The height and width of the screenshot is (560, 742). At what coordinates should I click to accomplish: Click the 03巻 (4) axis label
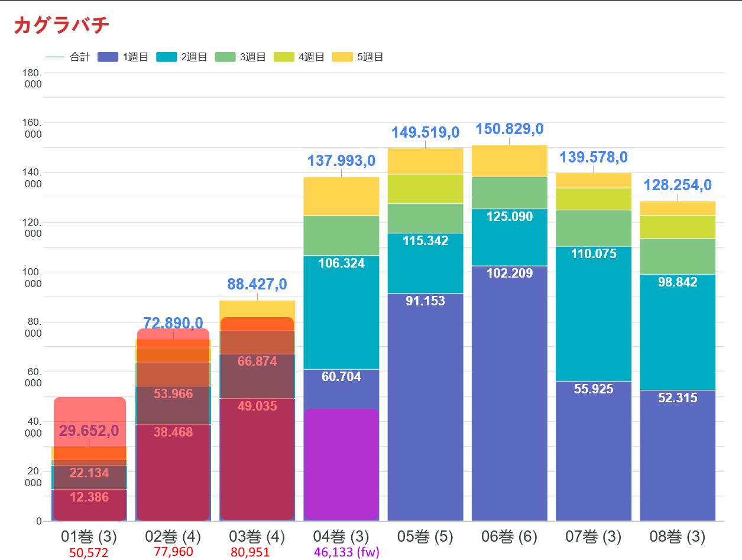(x=257, y=536)
